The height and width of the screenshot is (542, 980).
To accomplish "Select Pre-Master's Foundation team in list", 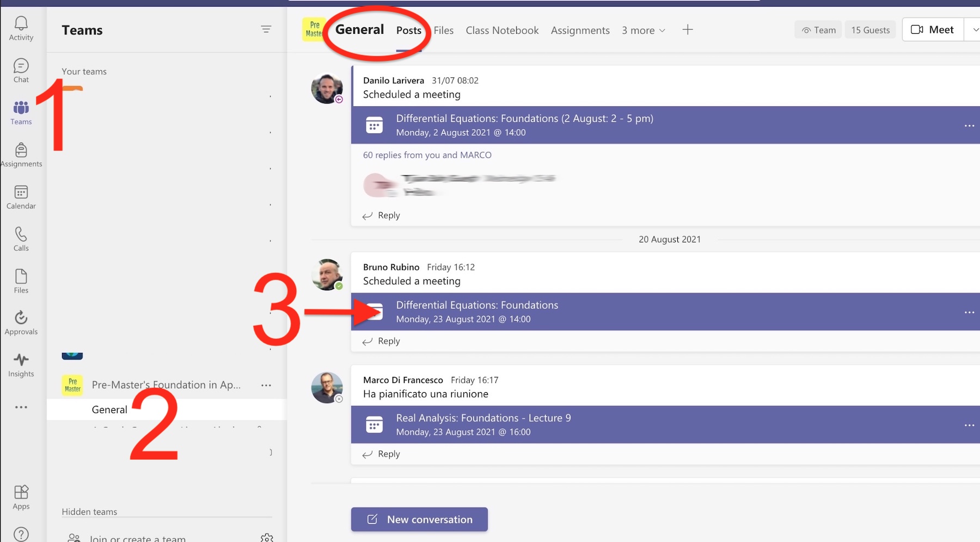I will tap(166, 385).
